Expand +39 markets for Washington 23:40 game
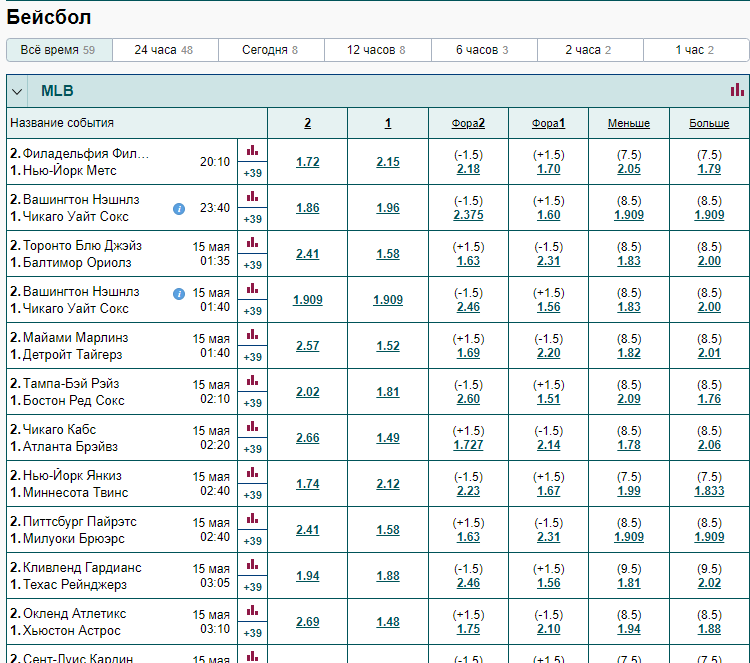 [x=253, y=219]
